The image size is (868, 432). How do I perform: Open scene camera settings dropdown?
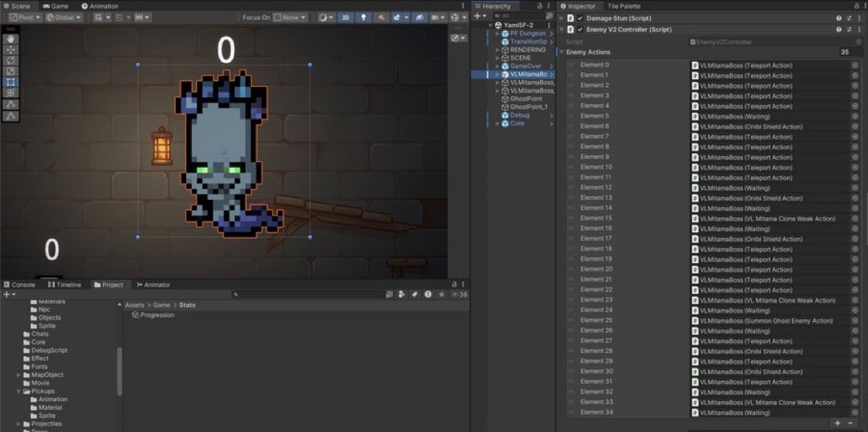438,18
